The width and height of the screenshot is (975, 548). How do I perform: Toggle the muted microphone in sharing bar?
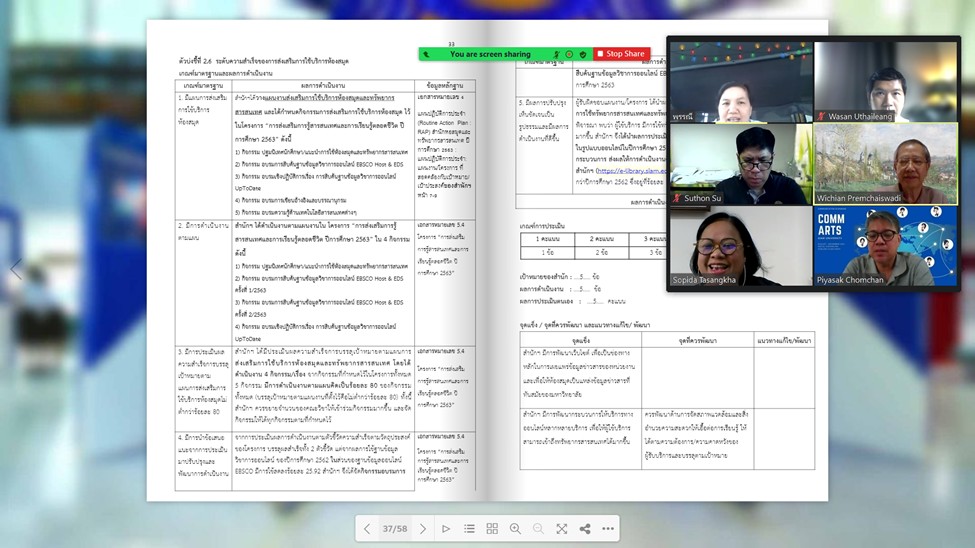(557, 54)
